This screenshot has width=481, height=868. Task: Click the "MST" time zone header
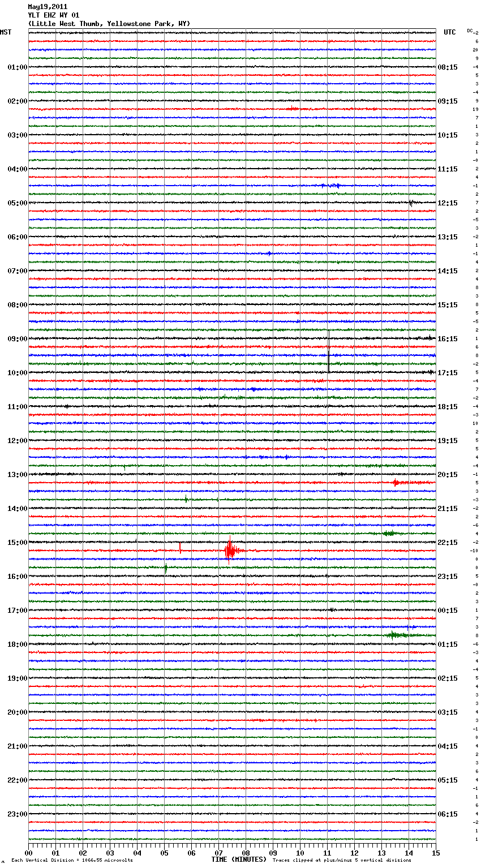click(6, 32)
